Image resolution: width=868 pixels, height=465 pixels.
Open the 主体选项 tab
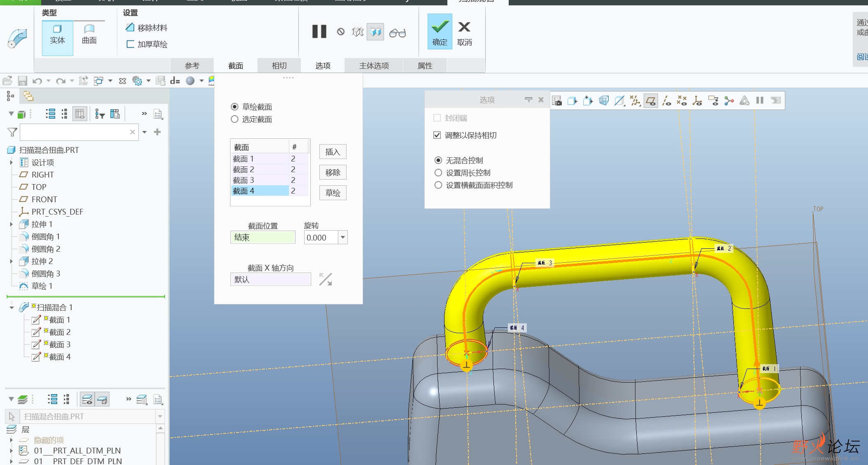coord(374,65)
